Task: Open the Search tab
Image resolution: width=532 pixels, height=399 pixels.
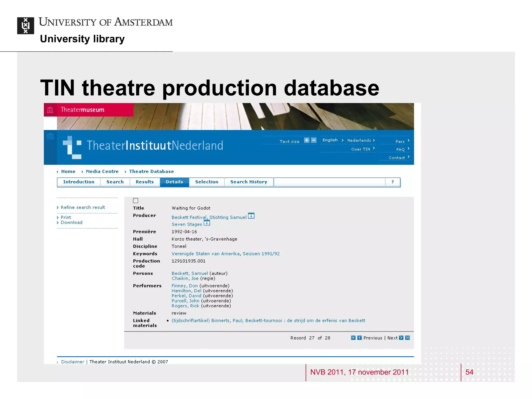Action: point(115,182)
